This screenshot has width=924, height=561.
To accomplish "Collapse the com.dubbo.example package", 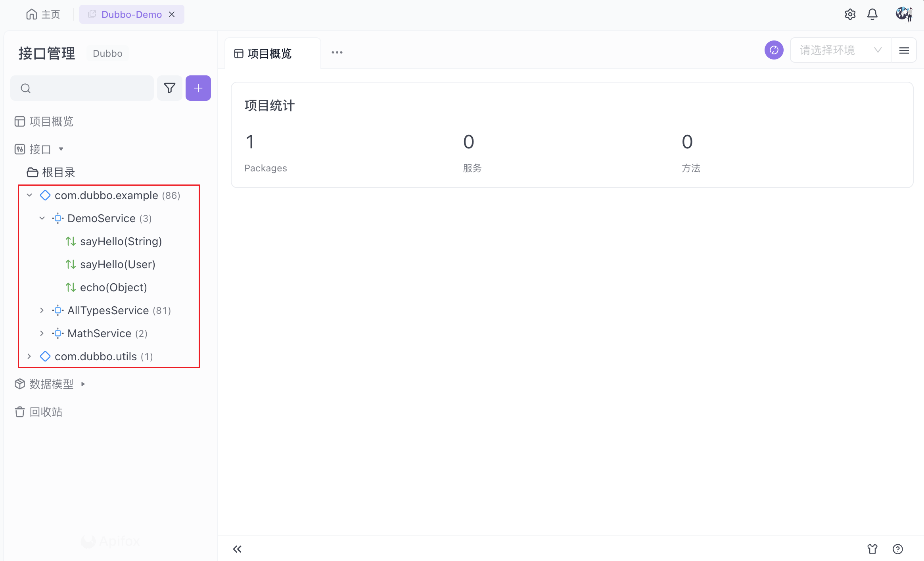I will click(x=29, y=195).
